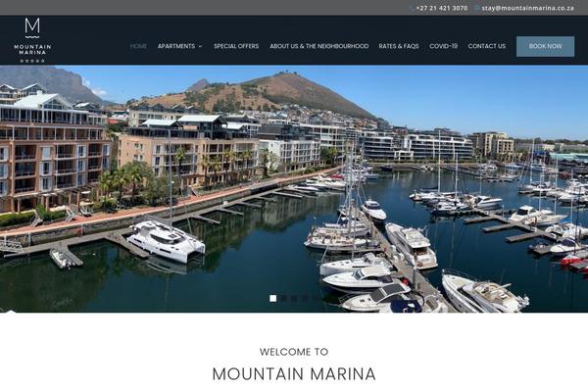The height and width of the screenshot is (392, 588).
Task: Open the Special Offers page
Action: pos(236,46)
